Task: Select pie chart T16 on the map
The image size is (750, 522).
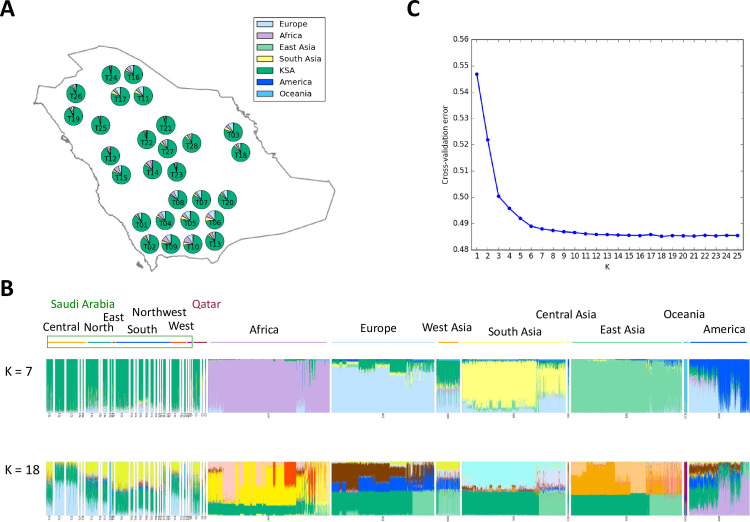Action: pos(133,74)
